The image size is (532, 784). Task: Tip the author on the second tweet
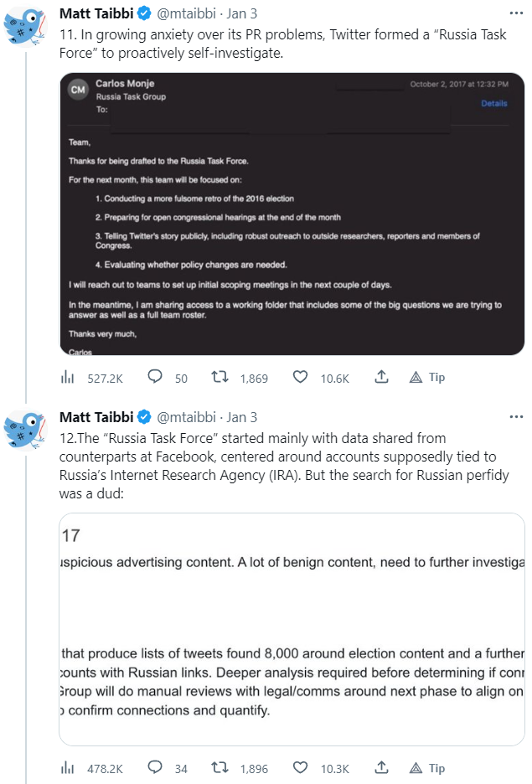point(427,768)
